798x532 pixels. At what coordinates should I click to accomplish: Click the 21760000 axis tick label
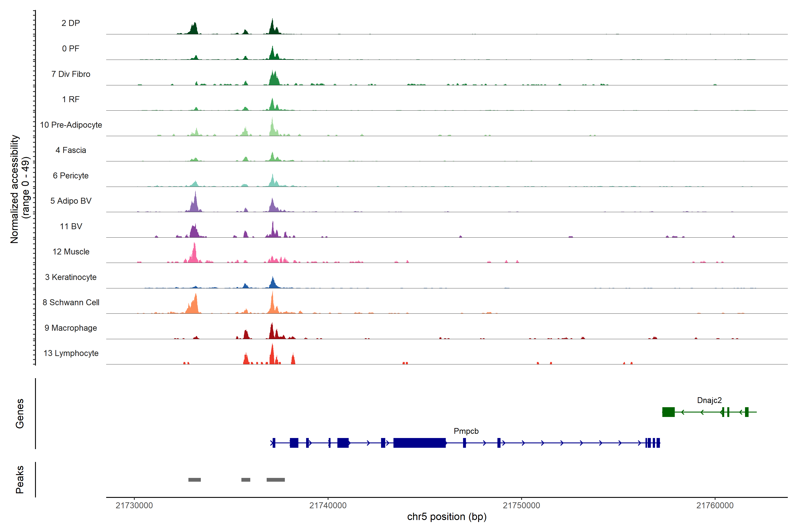pyautogui.click(x=715, y=505)
